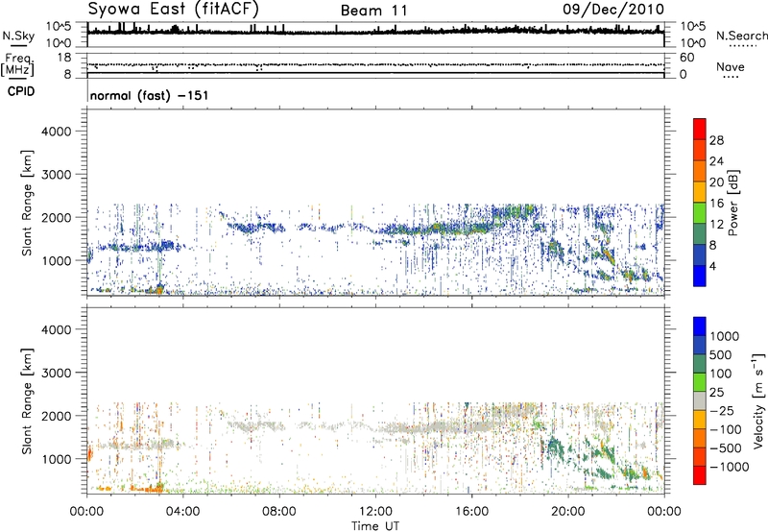Screen dimensions: 768x532
Task: Click the date '09/Dec/2010'
Action: click(613, 9)
